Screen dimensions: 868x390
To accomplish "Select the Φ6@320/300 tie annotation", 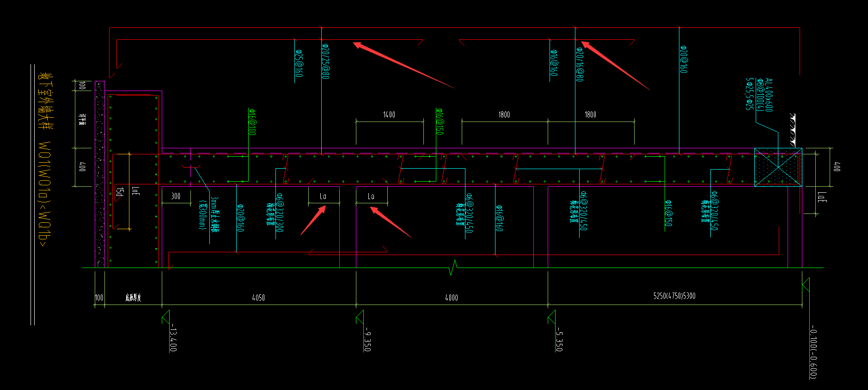I will [x=280, y=213].
